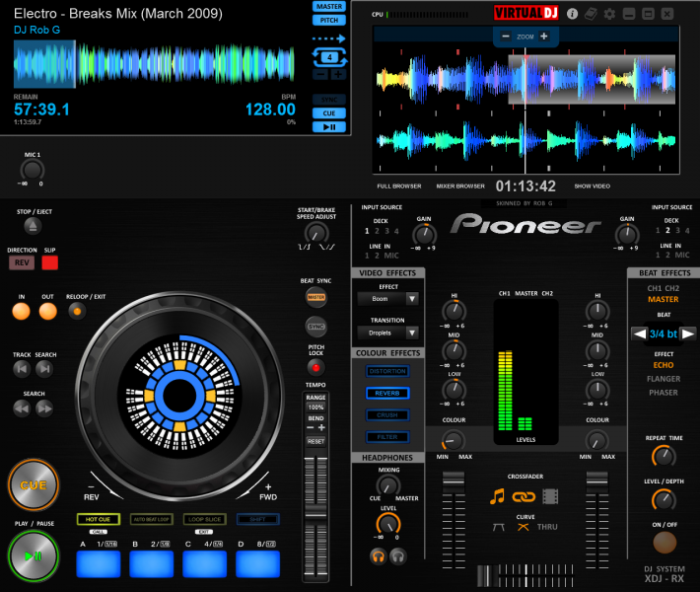Viewport: 700px width, 592px height.
Task: Click crossfader link chain icon
Action: point(524,496)
